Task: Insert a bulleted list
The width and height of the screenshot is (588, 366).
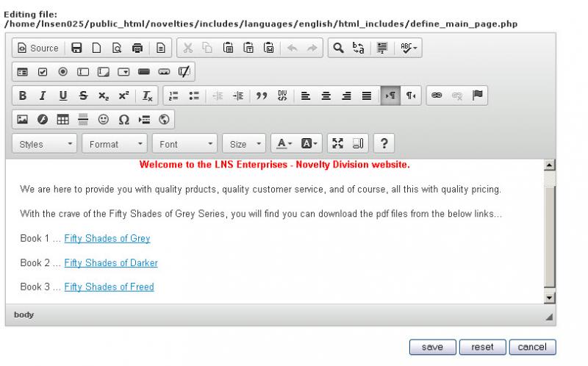Action: tap(194, 96)
